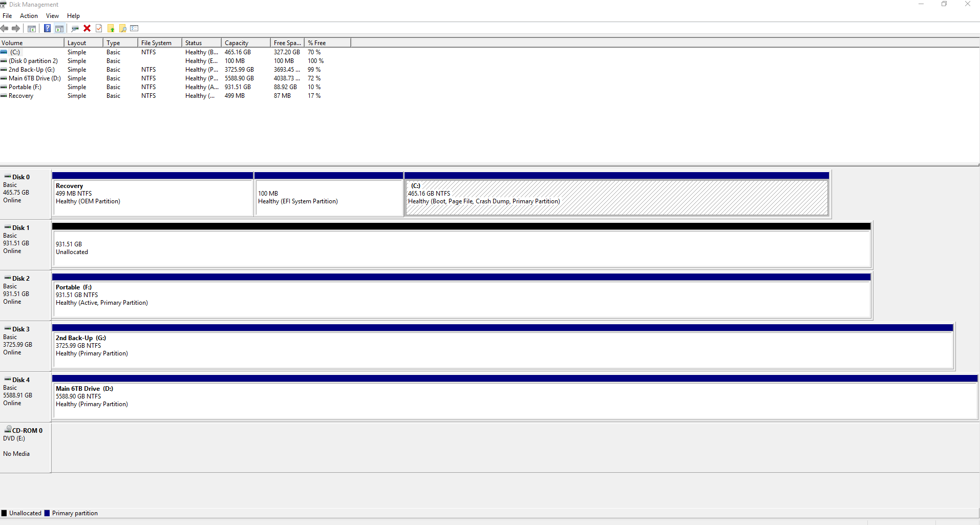Click the Disk 3 label panel
980x525 pixels.
point(25,346)
